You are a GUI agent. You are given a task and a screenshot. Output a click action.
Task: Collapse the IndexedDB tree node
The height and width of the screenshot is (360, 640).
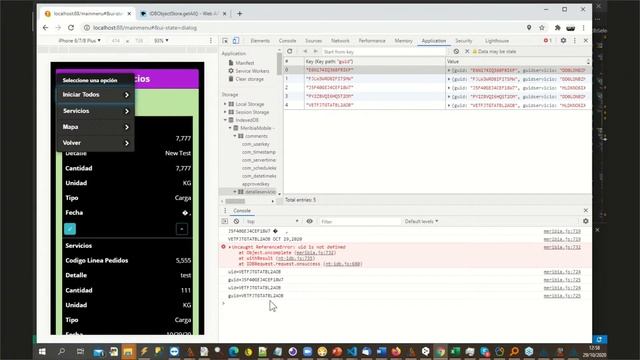click(x=225, y=120)
